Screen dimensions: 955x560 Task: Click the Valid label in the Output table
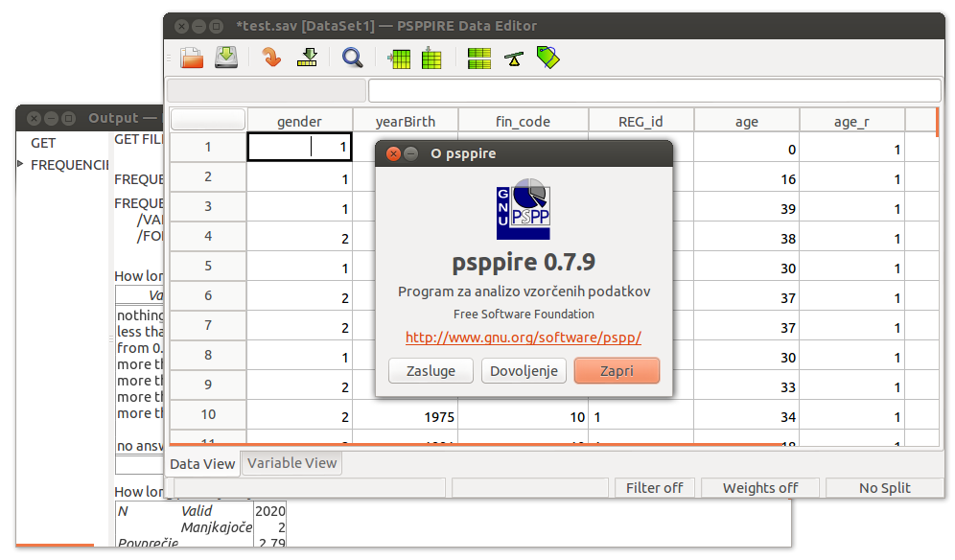click(197, 511)
